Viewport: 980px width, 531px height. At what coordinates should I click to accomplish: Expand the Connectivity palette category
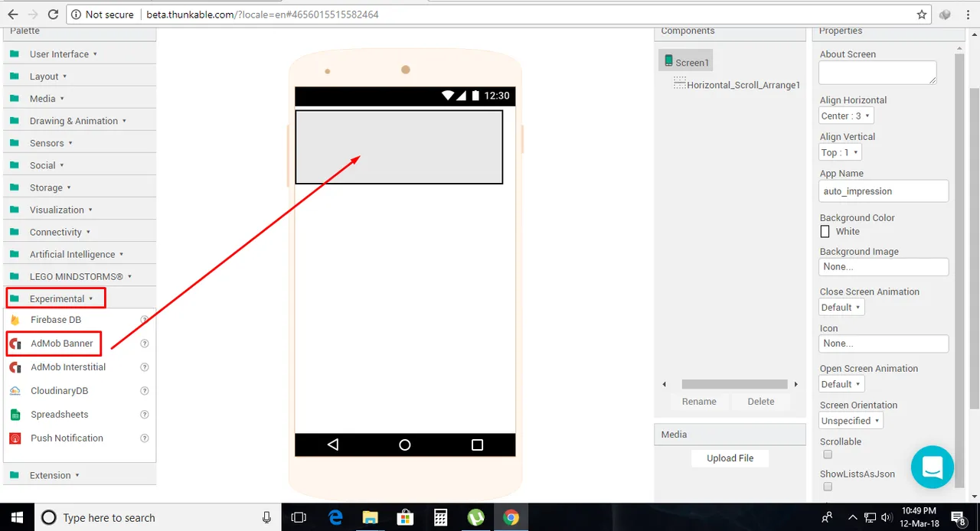tap(80, 232)
